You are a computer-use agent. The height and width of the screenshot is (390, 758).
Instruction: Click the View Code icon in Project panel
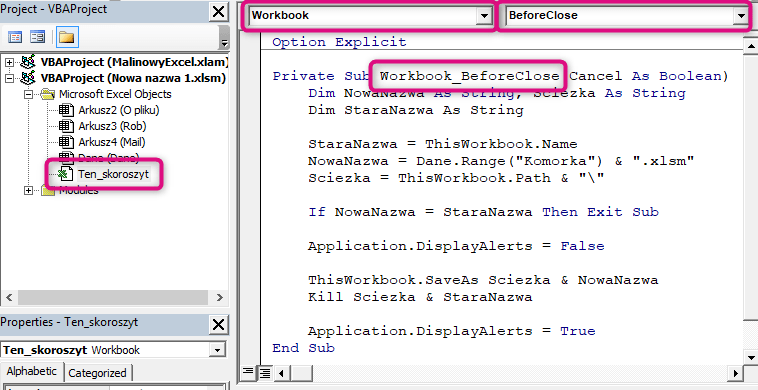click(x=15, y=37)
